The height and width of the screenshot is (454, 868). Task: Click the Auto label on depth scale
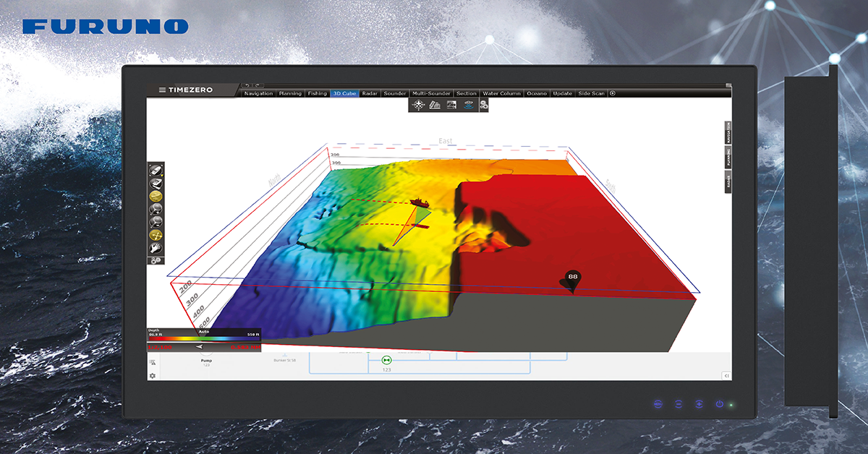pos(204,331)
